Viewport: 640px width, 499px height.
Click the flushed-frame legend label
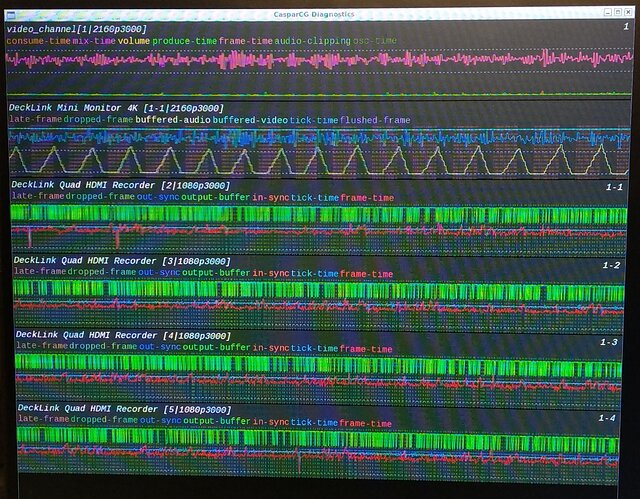tap(375, 120)
